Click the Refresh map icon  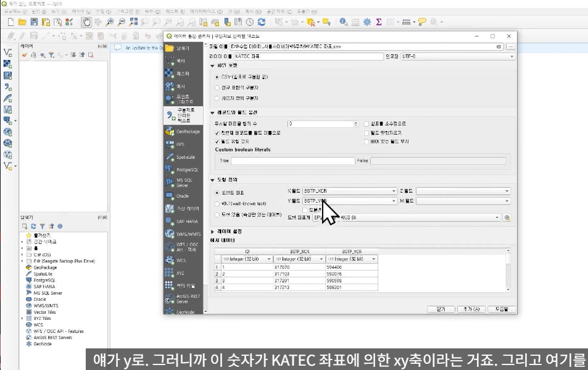(262, 22)
